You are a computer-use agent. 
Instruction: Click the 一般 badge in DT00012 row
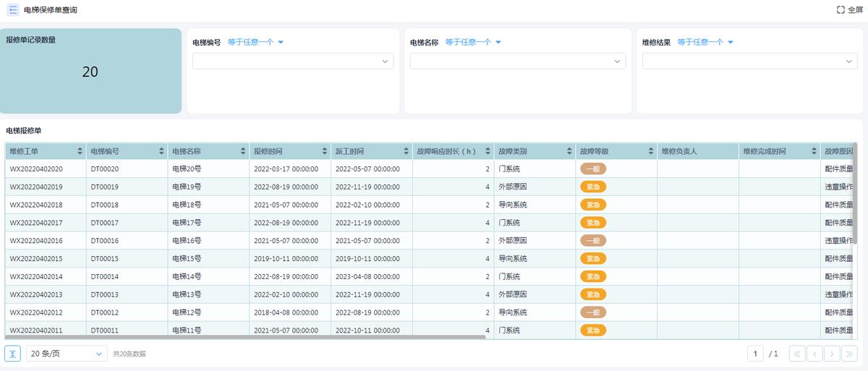tap(593, 312)
